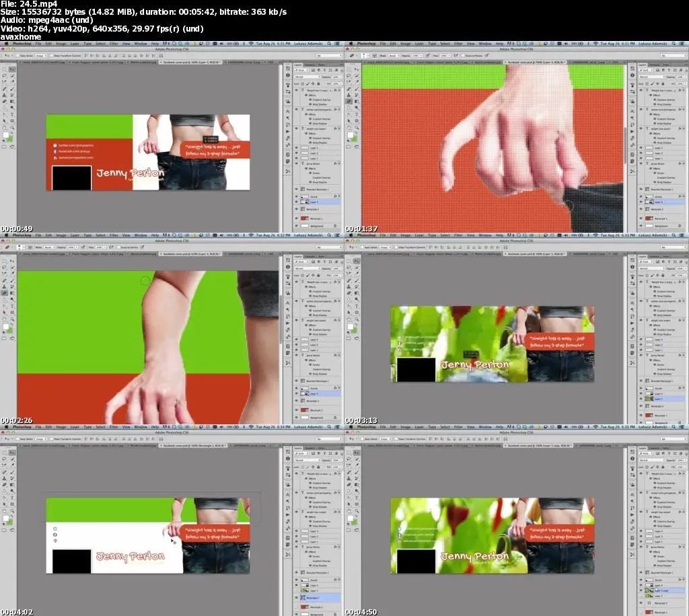The width and height of the screenshot is (689, 616).
Task: Open the Actions play icon in the 00:04:50 frame
Action: coord(632,514)
